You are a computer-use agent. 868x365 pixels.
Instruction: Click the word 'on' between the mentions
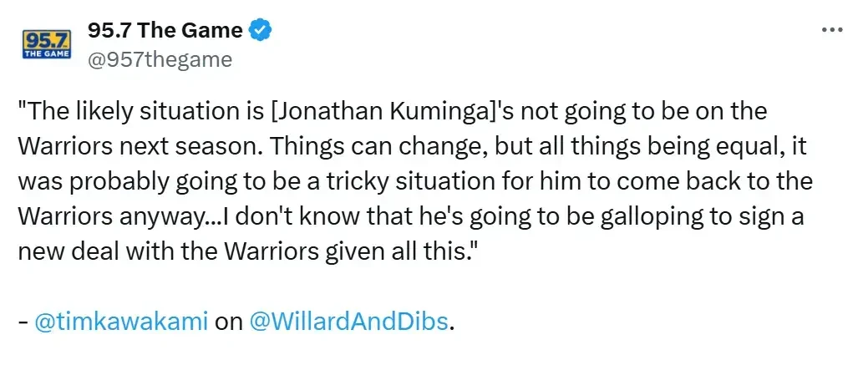pyautogui.click(x=229, y=322)
